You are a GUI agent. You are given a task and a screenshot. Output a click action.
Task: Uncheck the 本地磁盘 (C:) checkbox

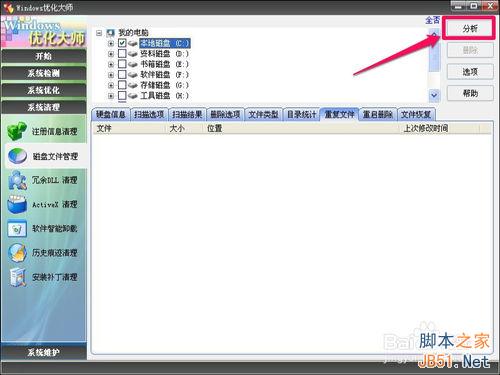122,43
